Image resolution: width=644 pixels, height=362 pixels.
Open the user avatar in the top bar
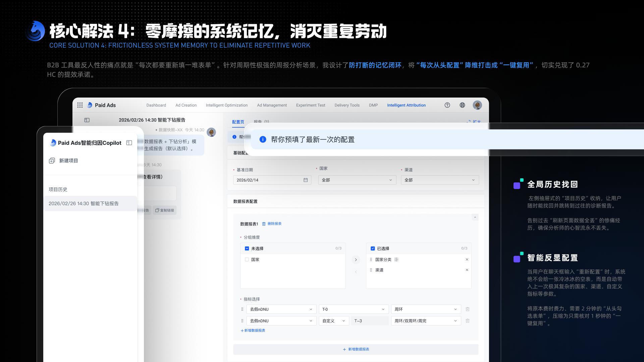[x=477, y=105]
